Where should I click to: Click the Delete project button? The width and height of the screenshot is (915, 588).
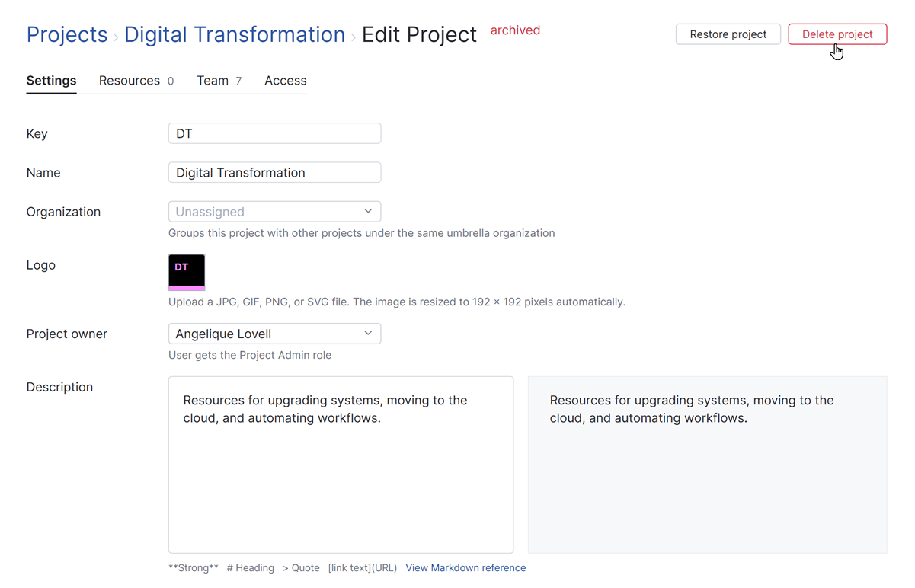tap(837, 34)
